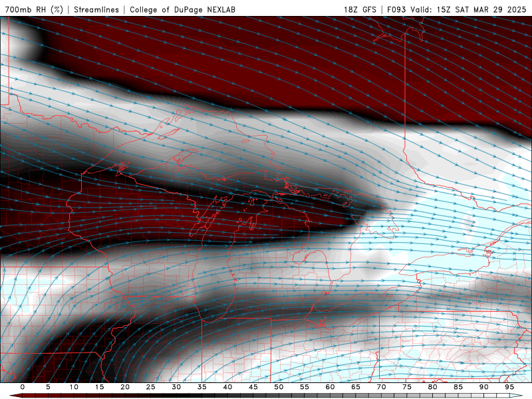Click the '18Z GFS' model run label
The image size is (532, 399).
point(360,9)
